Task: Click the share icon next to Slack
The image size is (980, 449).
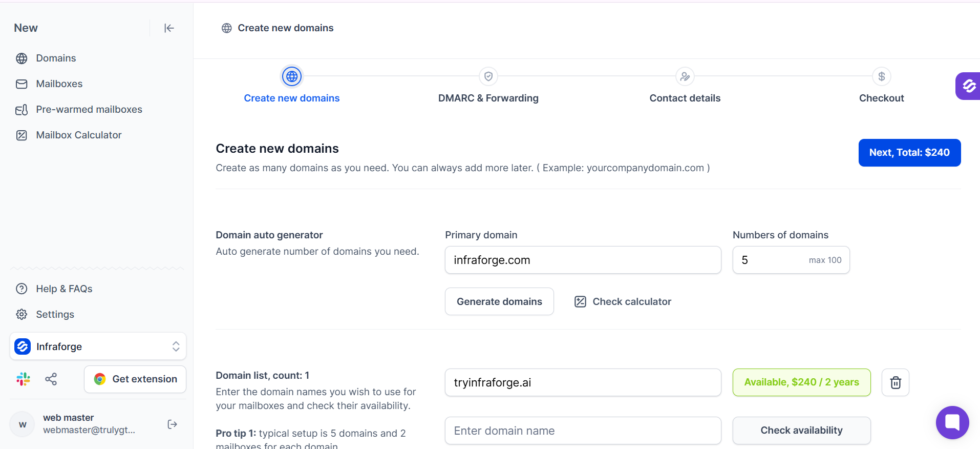Action: [x=51, y=379]
